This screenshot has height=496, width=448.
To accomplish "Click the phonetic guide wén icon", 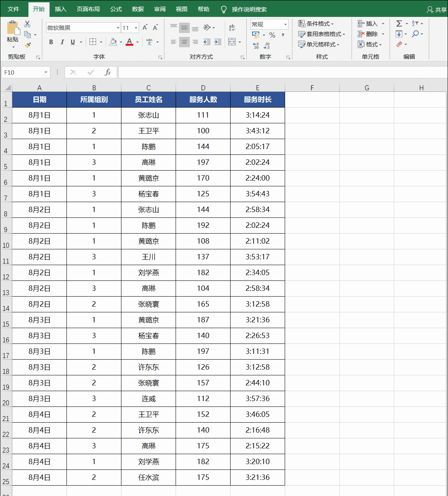I will [149, 42].
